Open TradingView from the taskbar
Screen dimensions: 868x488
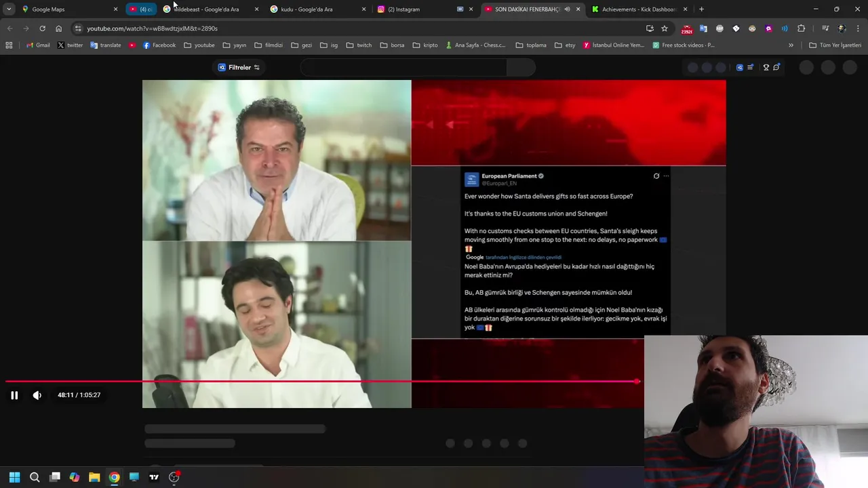(x=154, y=477)
